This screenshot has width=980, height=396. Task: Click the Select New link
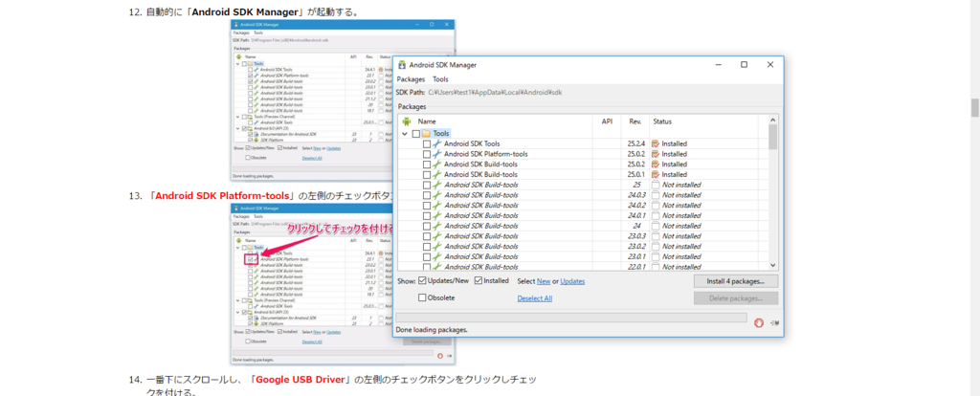click(x=544, y=281)
